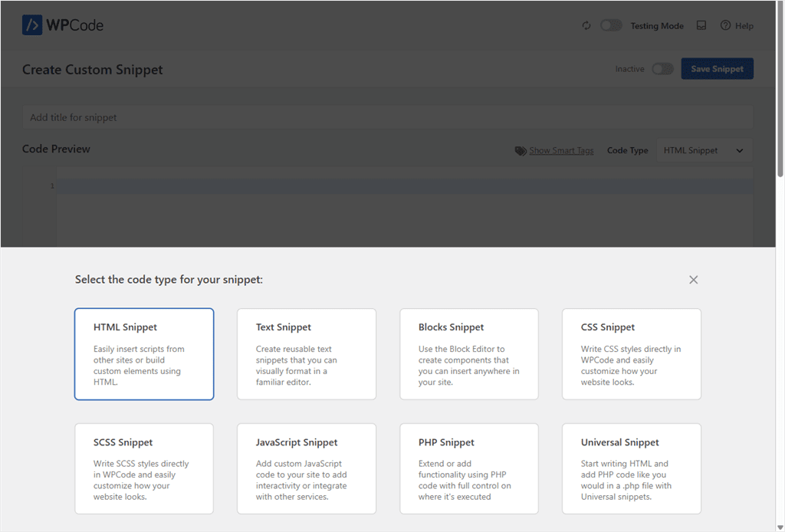Close the code type selection panel
Image resolution: width=785 pixels, height=532 pixels.
click(693, 280)
